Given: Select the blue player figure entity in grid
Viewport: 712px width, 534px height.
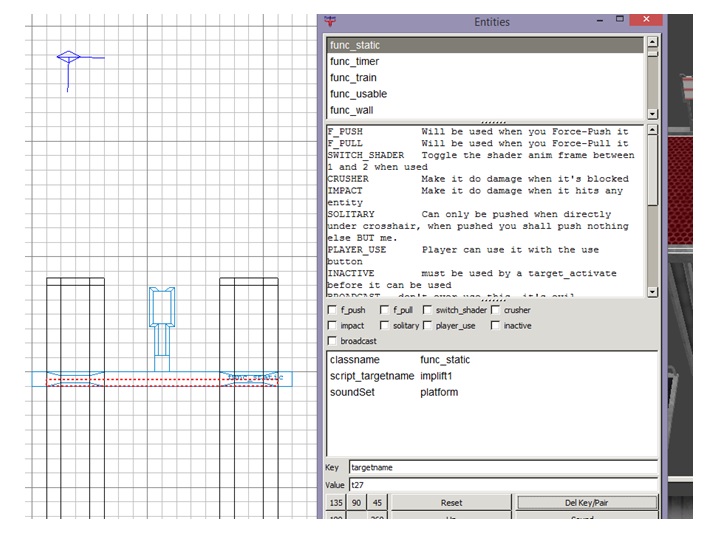Looking at the screenshot, I should pos(162,328).
